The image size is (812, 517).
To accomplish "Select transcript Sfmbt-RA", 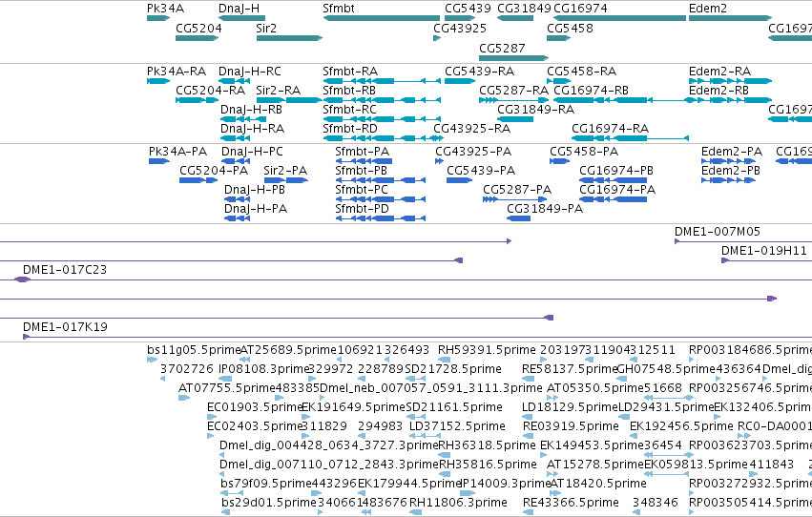I will pos(382,81).
